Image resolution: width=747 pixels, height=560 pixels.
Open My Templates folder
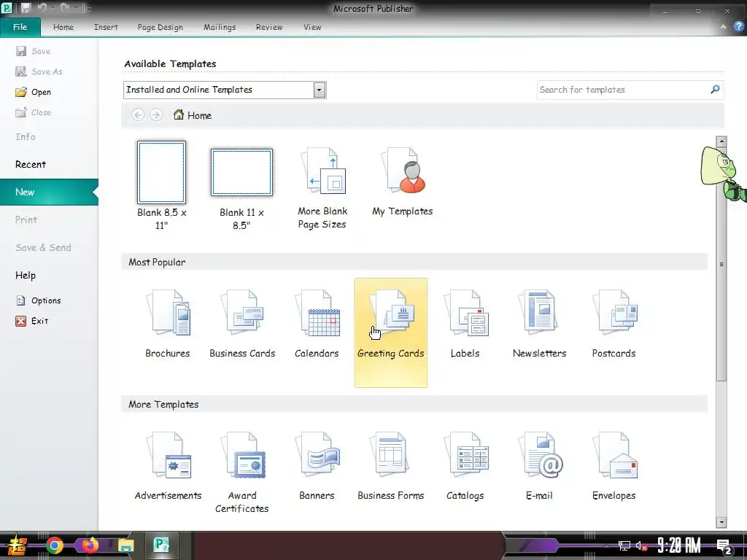pyautogui.click(x=403, y=182)
